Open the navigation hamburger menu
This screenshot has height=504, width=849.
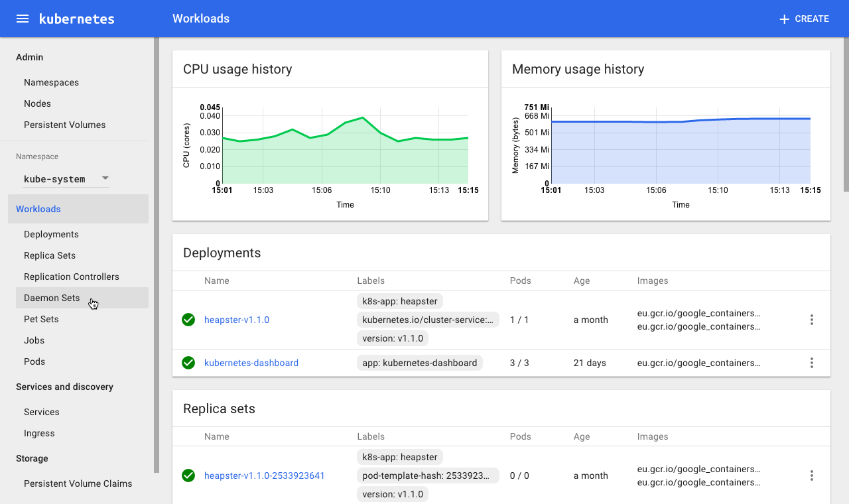pos(22,19)
